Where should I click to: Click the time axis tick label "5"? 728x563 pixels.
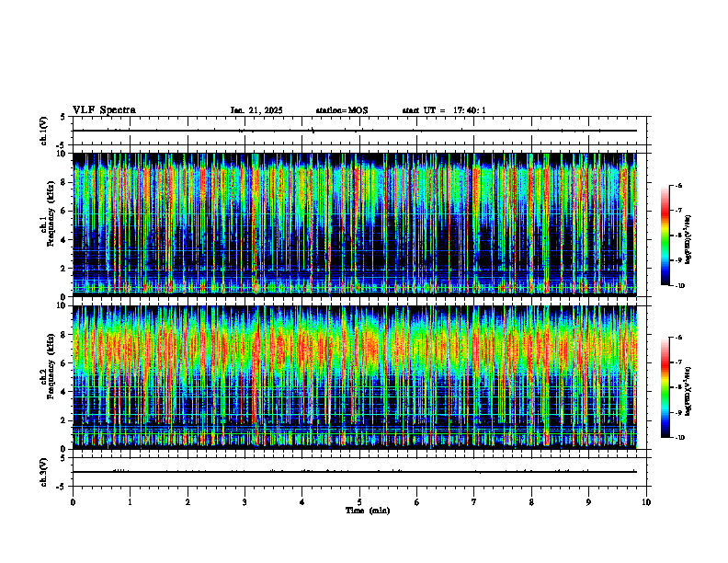(x=359, y=502)
